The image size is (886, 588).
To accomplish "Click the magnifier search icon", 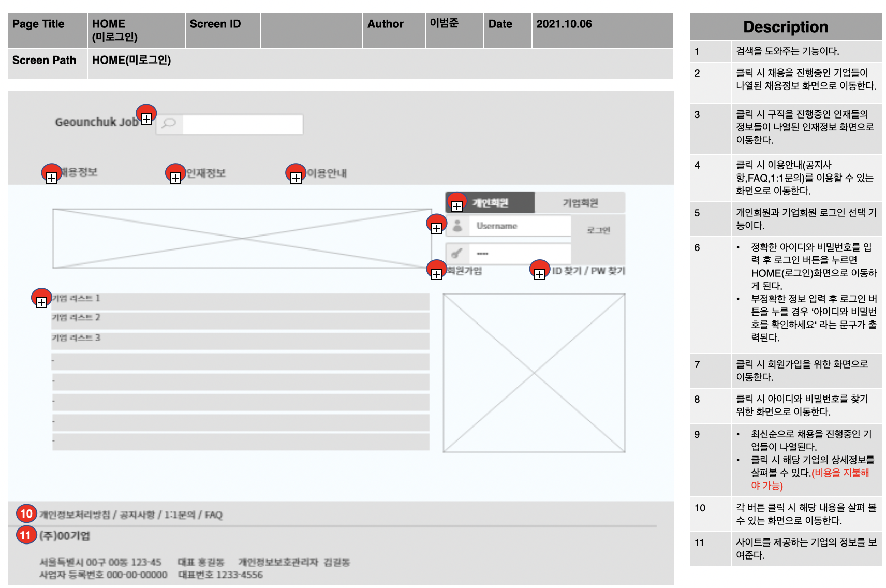I will [169, 123].
